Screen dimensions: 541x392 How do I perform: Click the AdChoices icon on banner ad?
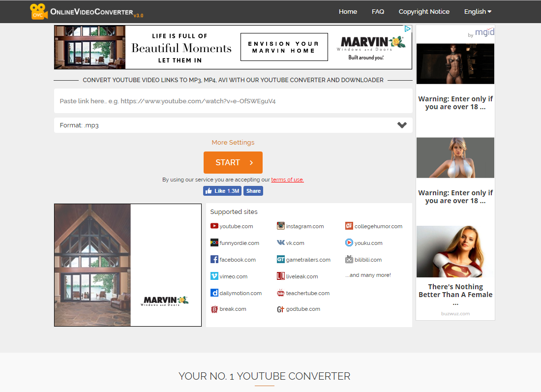point(408,29)
